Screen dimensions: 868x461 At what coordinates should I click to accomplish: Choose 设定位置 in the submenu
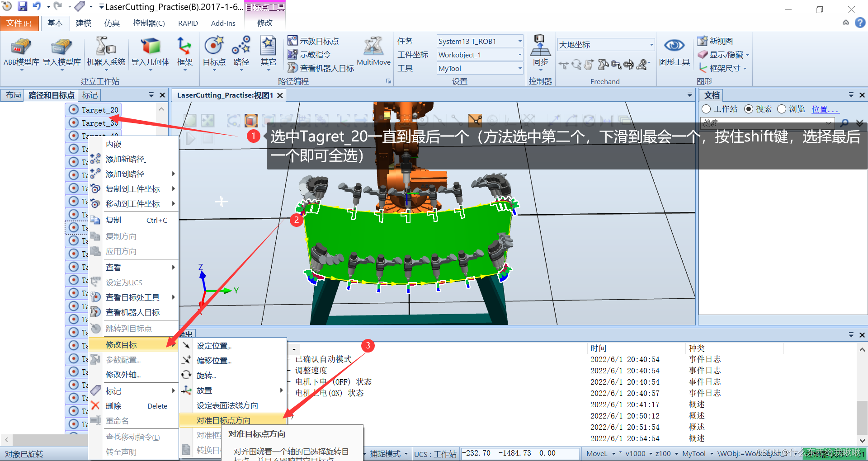pos(233,346)
